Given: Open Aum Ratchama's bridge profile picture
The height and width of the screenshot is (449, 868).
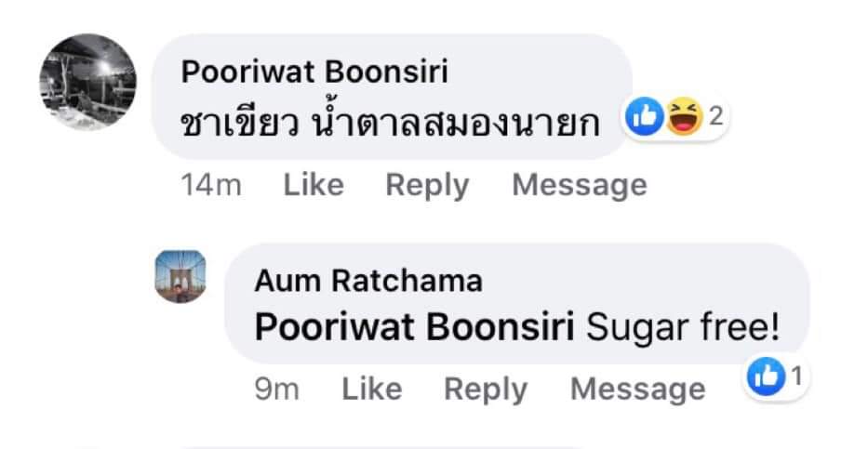Looking at the screenshot, I should 180,276.
